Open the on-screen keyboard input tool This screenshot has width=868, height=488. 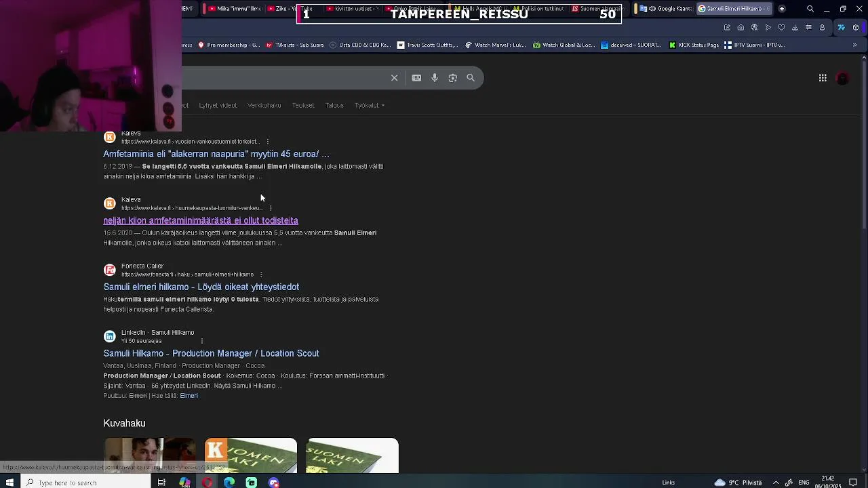[x=416, y=78]
